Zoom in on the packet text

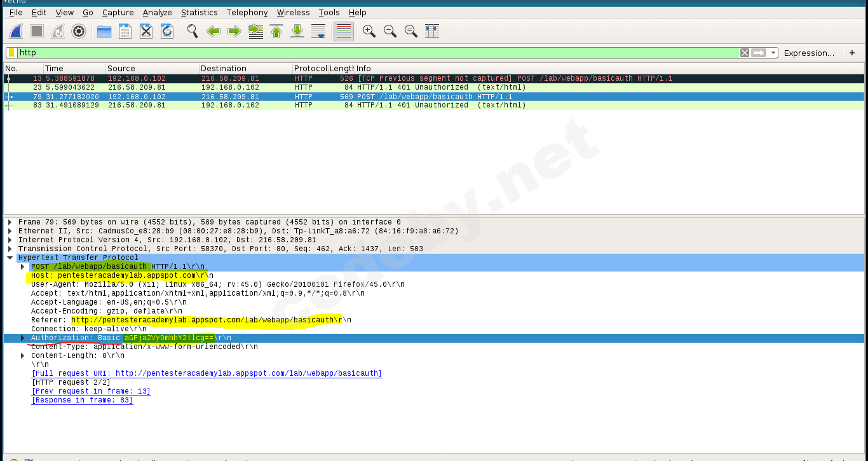[369, 31]
